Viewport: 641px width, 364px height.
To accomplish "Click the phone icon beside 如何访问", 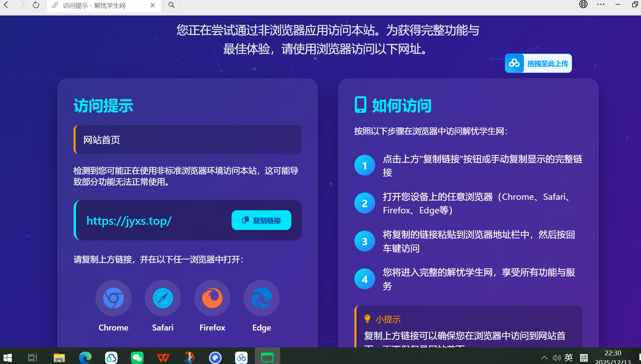I will (x=361, y=105).
